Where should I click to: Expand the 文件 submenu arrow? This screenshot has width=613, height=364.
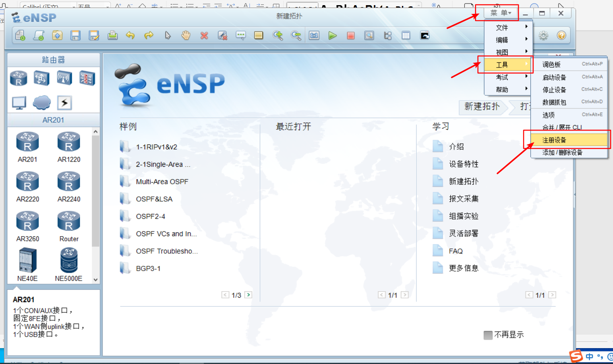[527, 27]
